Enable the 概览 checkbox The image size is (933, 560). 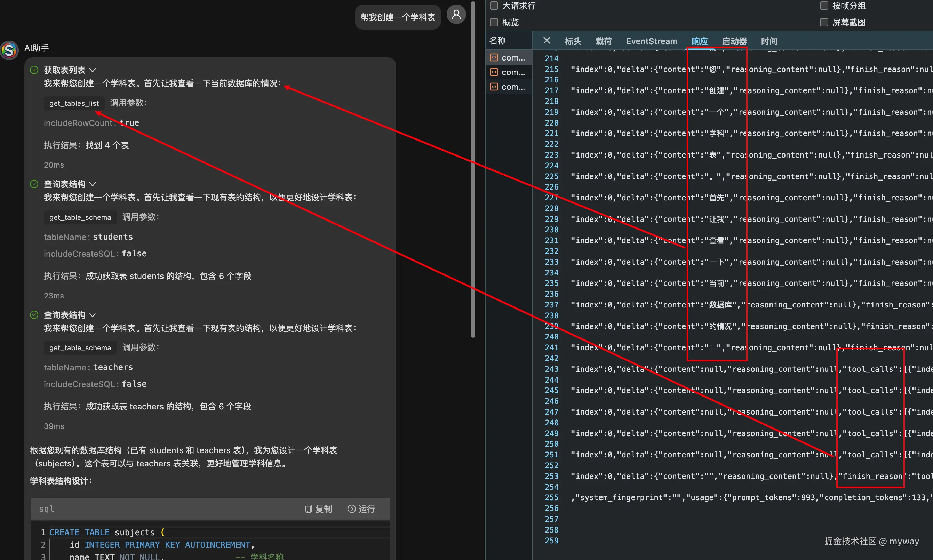pyautogui.click(x=494, y=22)
